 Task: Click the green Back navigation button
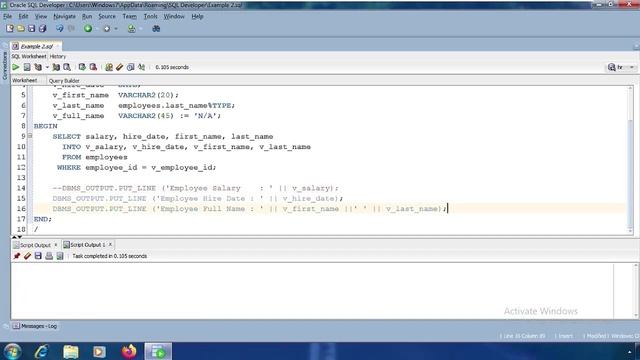(x=88, y=29)
